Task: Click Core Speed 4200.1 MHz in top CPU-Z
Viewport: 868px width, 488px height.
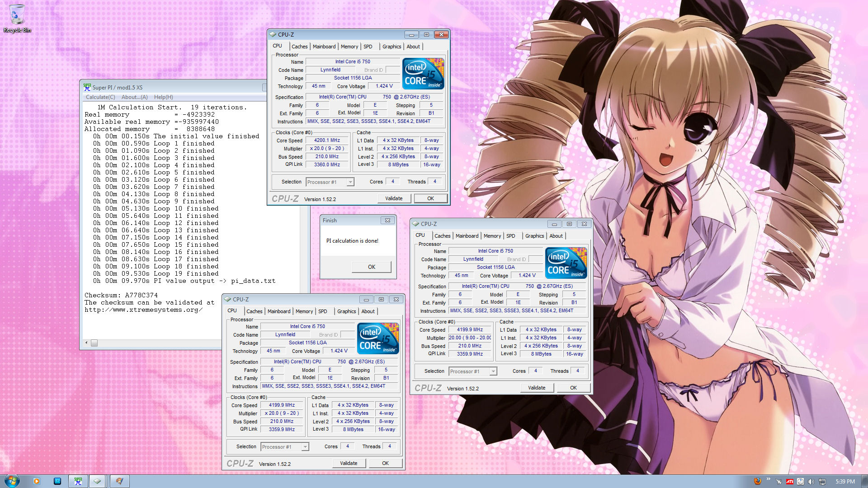Action: click(327, 141)
